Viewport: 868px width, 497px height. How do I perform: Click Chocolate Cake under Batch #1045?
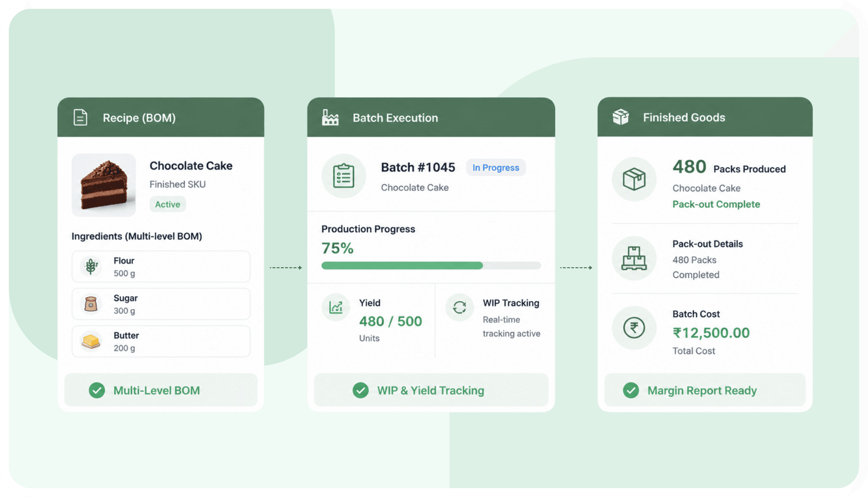(x=414, y=187)
